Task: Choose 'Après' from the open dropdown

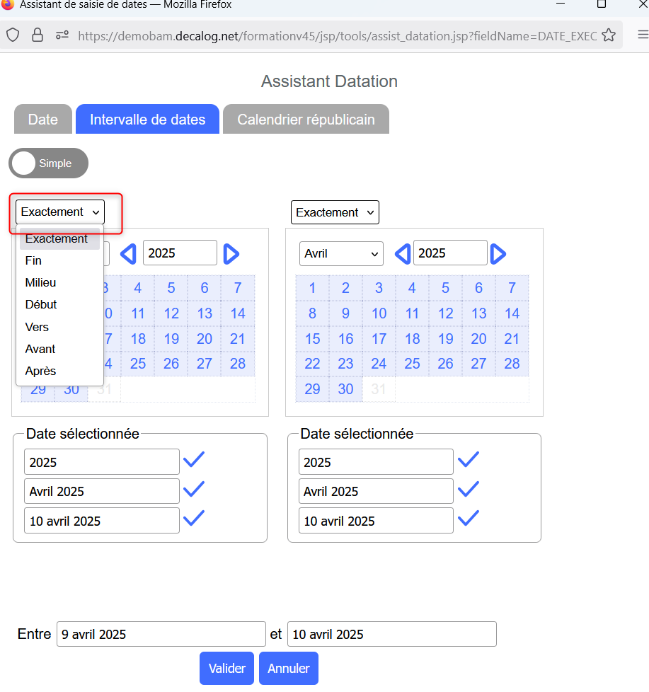Action: coord(40,371)
